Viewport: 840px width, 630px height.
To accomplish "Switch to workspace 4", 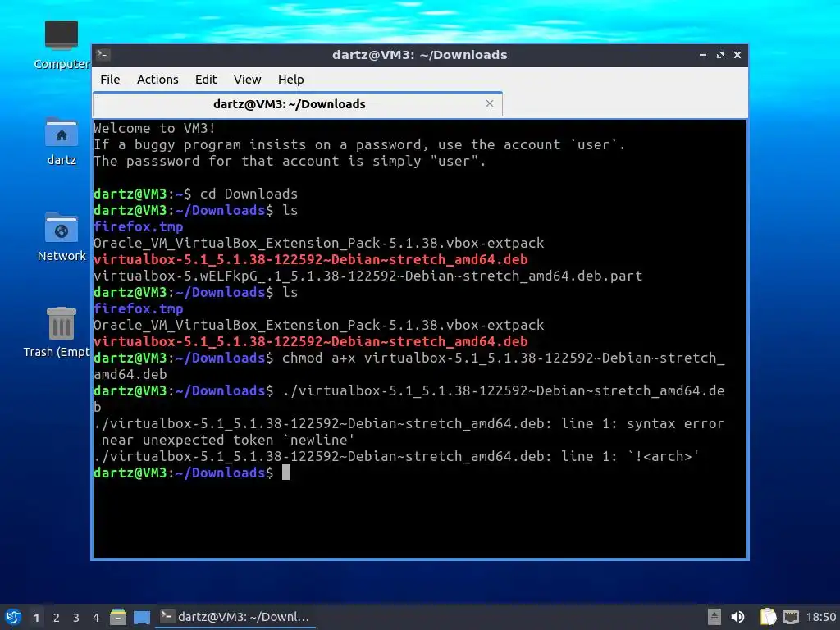I will coord(96,618).
